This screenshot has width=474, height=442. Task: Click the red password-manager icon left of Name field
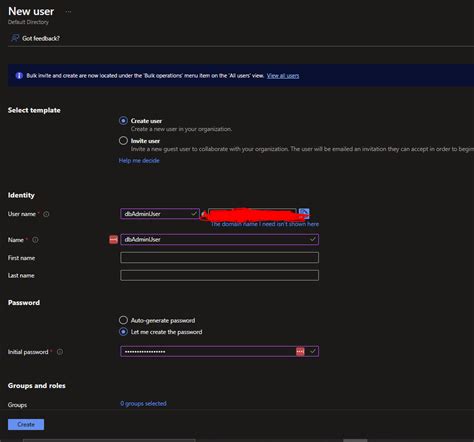(113, 239)
